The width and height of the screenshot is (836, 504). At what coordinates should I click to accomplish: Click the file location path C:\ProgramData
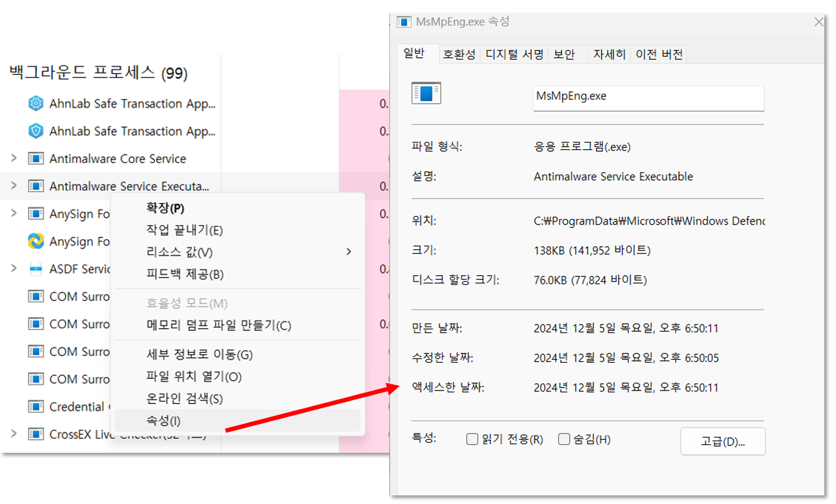(649, 221)
